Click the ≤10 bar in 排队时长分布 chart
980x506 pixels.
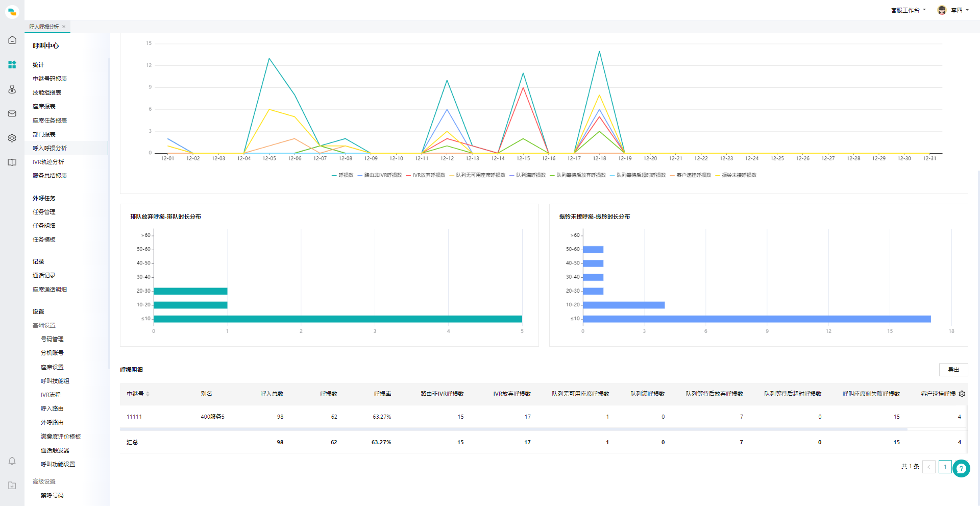point(338,319)
